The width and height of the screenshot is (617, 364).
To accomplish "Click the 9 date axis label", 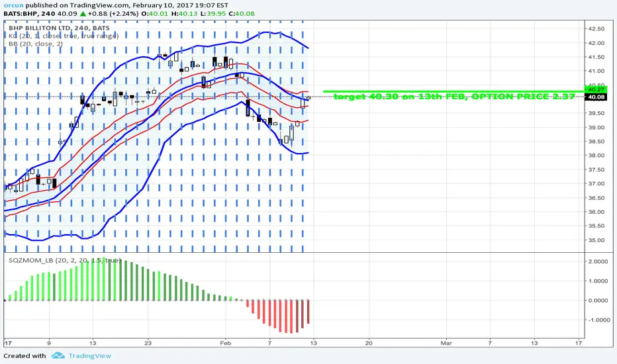I will 49,343.
